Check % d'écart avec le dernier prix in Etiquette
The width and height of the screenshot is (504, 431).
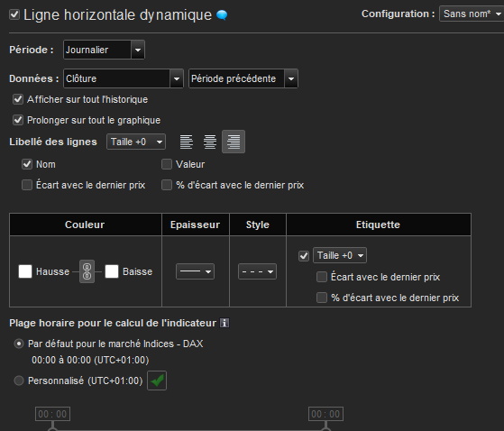pyautogui.click(x=322, y=298)
